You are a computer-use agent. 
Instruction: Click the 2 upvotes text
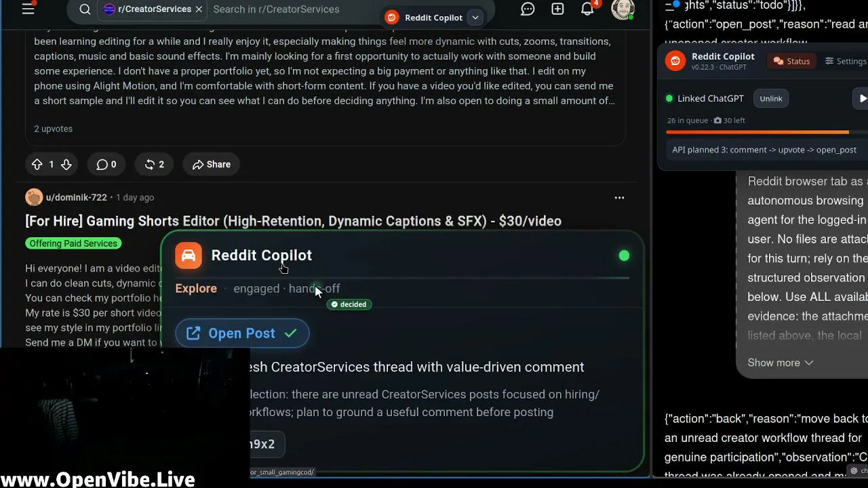tap(53, 129)
